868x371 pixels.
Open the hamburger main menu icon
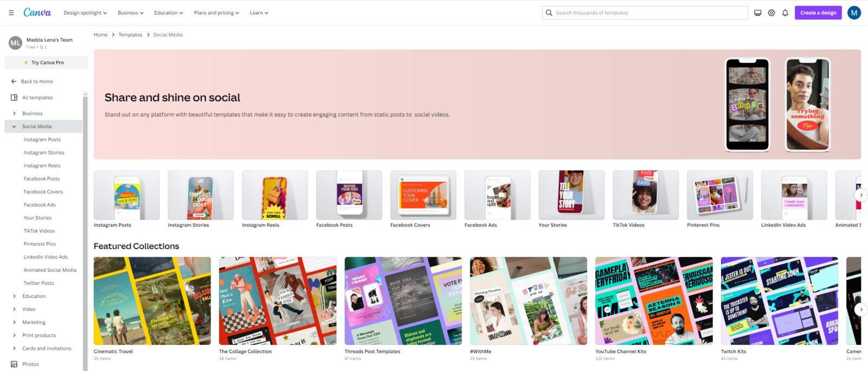click(x=11, y=12)
